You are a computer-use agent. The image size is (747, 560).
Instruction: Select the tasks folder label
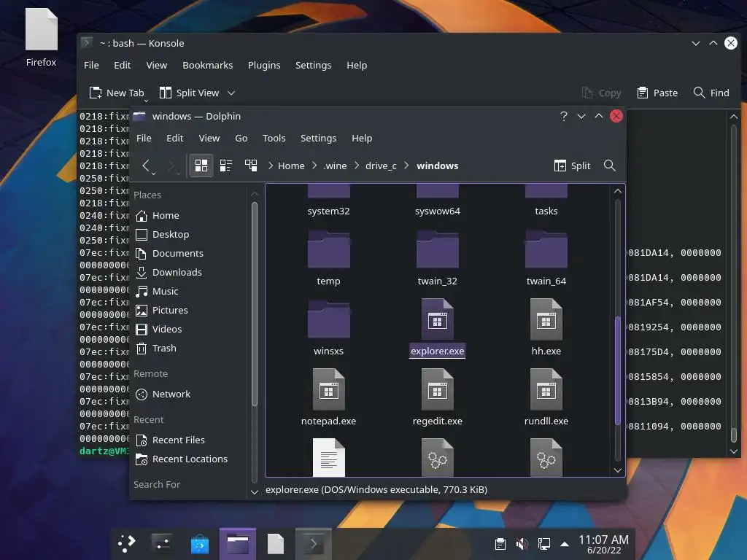tap(546, 211)
